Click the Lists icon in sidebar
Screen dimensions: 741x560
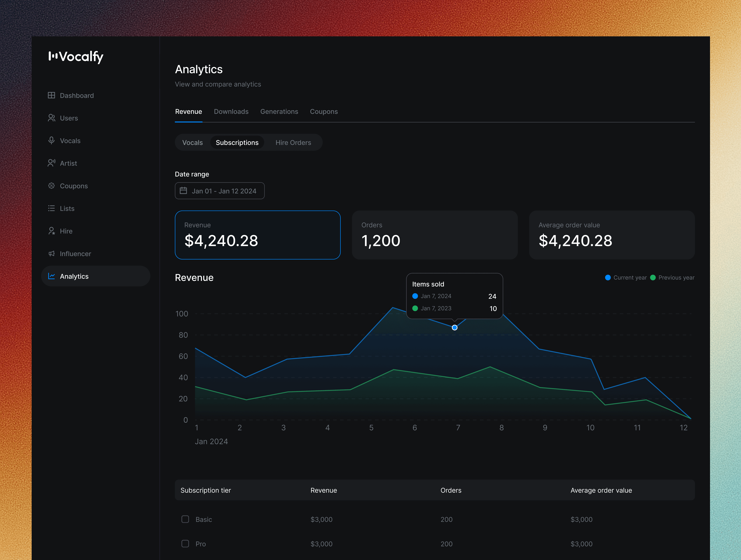click(51, 208)
